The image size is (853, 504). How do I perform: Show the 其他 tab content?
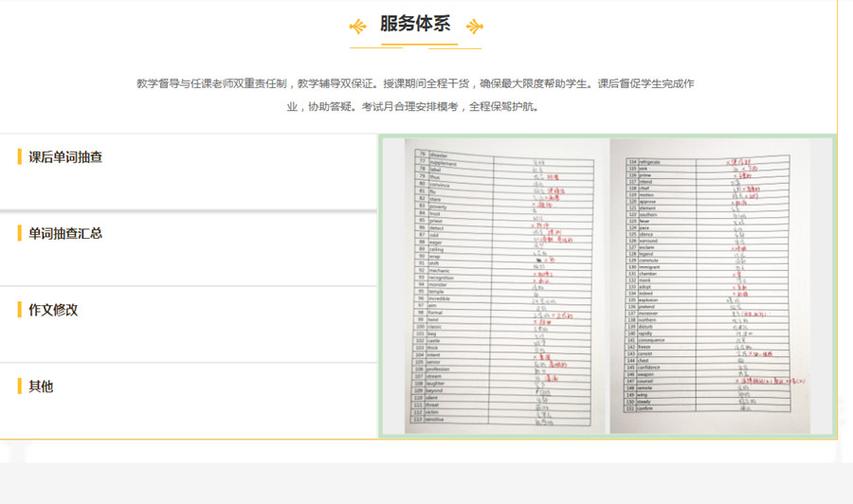point(41,387)
